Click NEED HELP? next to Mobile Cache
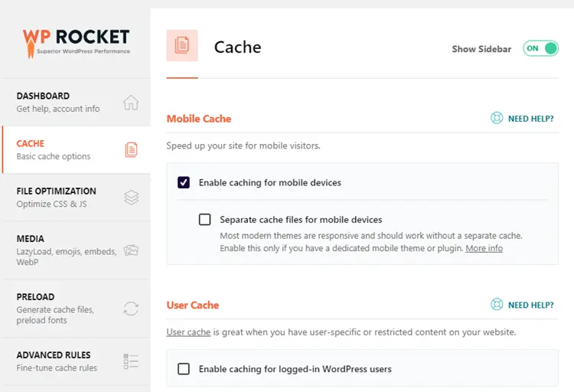 531,119
